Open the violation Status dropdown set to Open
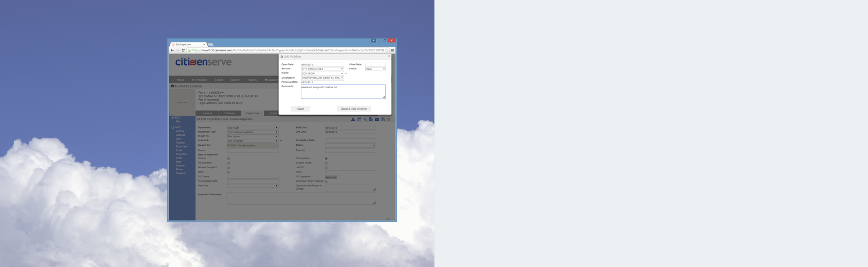868x267 pixels. (x=375, y=69)
